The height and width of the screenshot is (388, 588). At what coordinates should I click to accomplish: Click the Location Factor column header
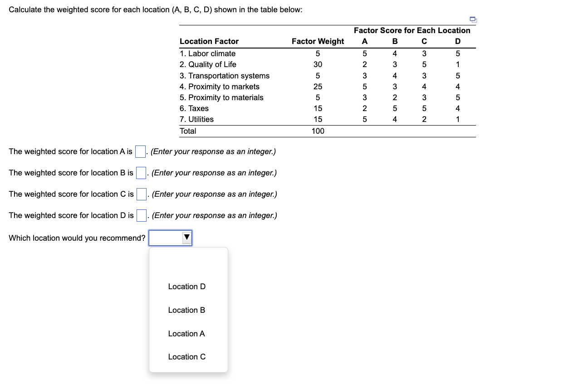click(x=209, y=41)
